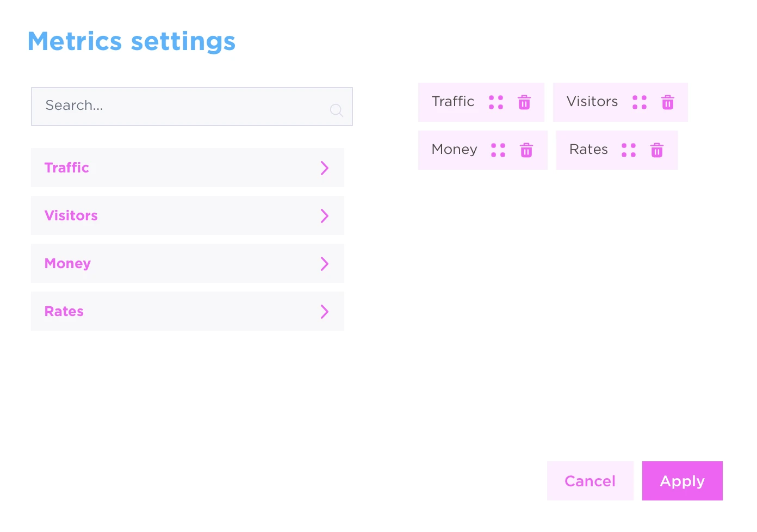
Task: Delete the Visitors metric chip
Action: click(x=668, y=102)
